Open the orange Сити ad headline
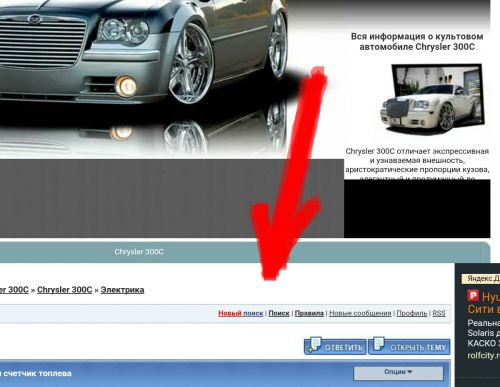 484,303
